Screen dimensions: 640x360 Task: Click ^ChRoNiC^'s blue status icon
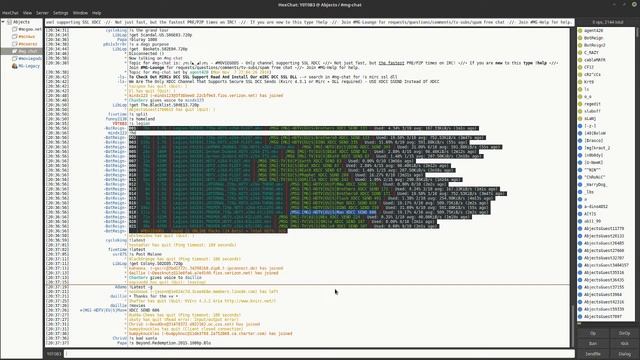580,177
